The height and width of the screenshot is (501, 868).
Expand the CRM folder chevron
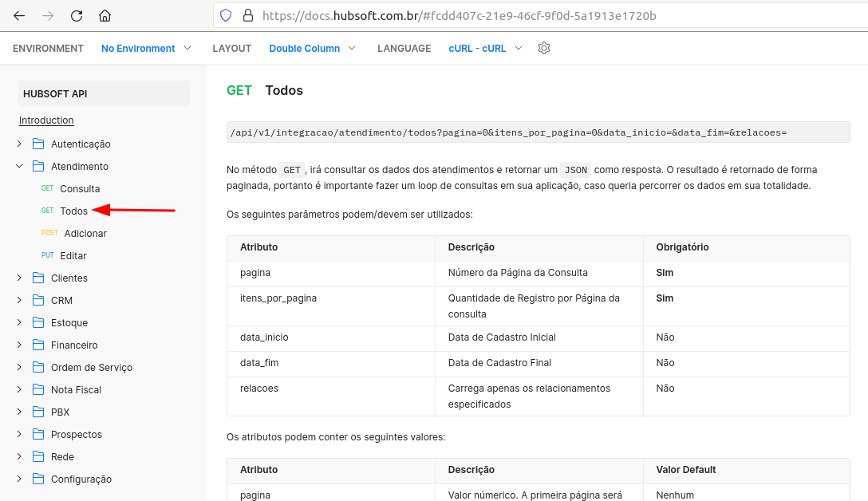[x=19, y=300]
